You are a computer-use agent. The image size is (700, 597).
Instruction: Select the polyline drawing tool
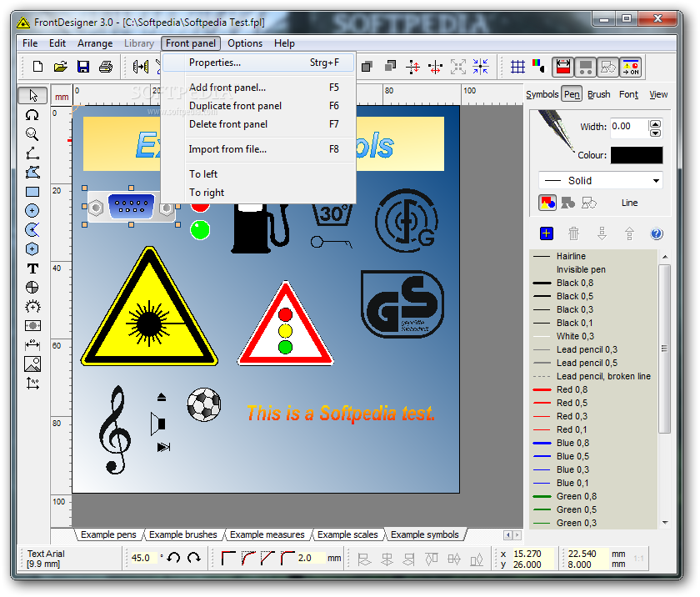[32, 153]
